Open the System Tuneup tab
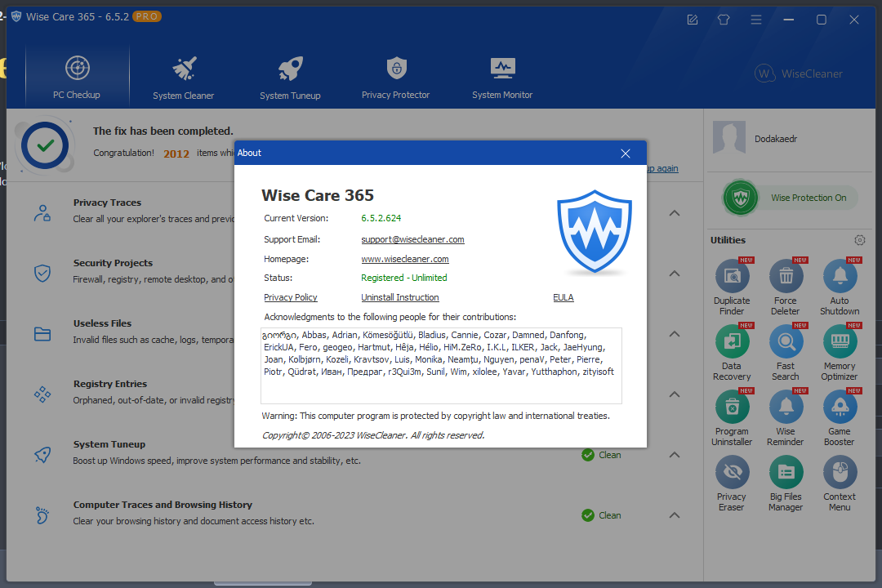The height and width of the screenshot is (588, 882). pos(290,77)
